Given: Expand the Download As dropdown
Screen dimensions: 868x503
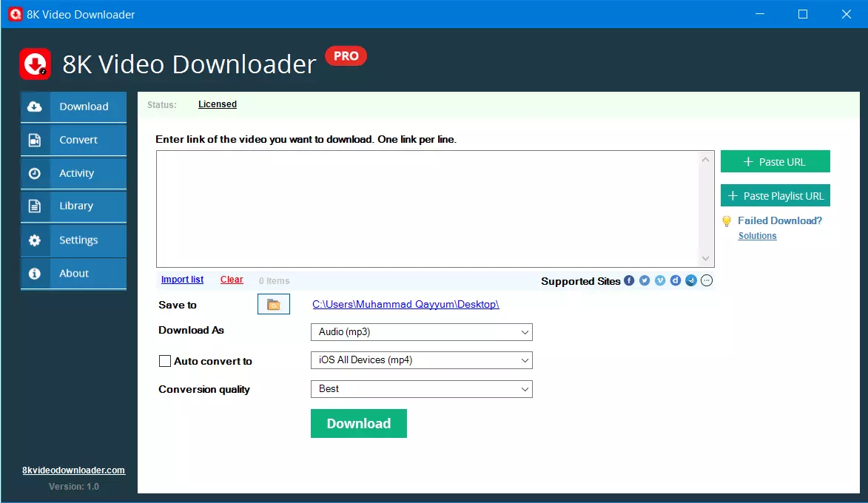Looking at the screenshot, I should (422, 332).
